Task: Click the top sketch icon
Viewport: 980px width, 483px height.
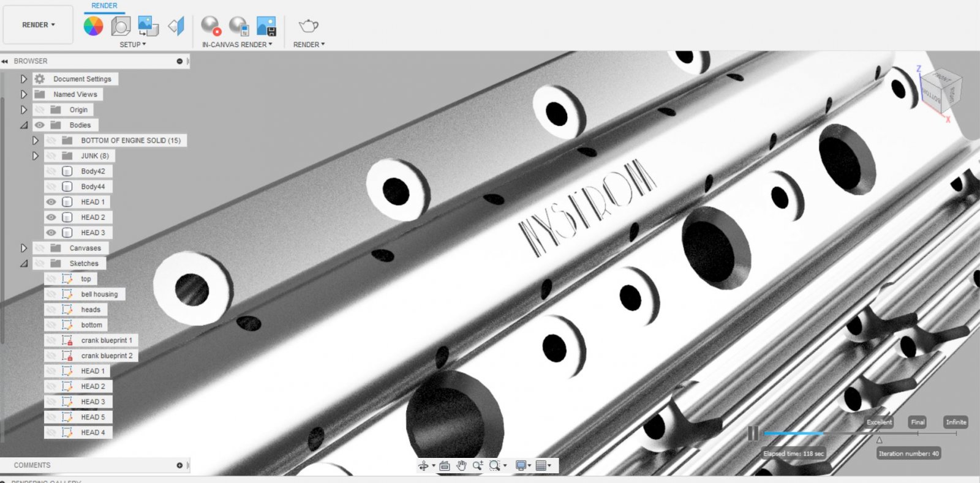Action: pyautogui.click(x=67, y=279)
